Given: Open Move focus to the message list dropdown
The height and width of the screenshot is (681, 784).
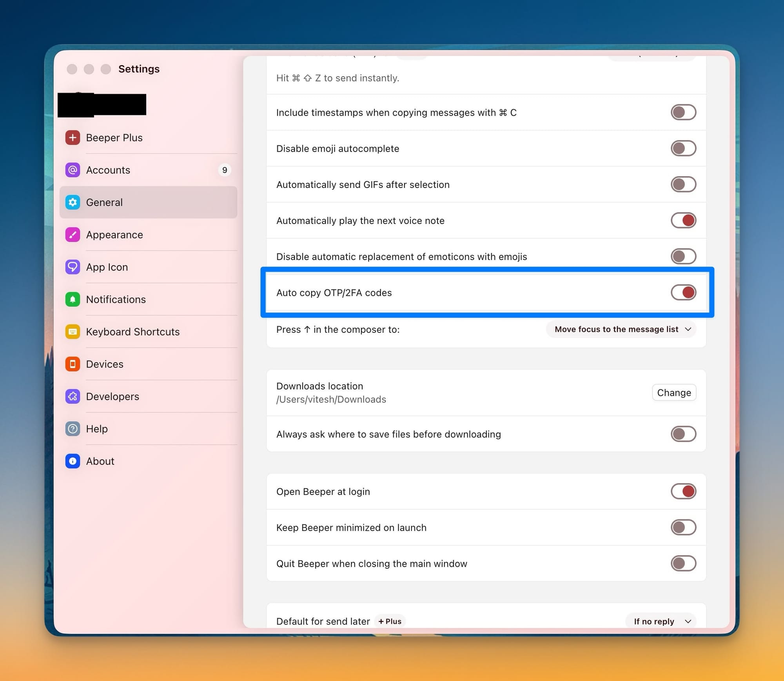Looking at the screenshot, I should pyautogui.click(x=621, y=330).
